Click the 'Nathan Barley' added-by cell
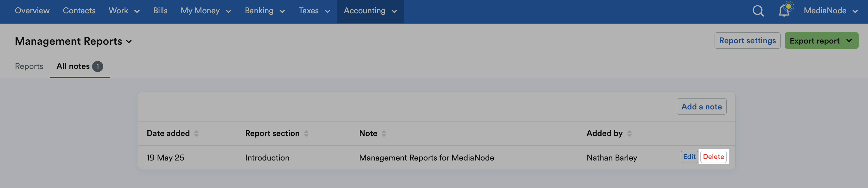This screenshot has height=188, width=868. tap(612, 158)
